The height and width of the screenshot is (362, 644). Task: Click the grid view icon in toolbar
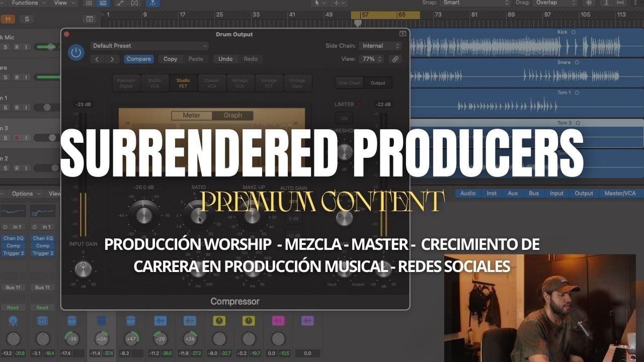pyautogui.click(x=89, y=3)
